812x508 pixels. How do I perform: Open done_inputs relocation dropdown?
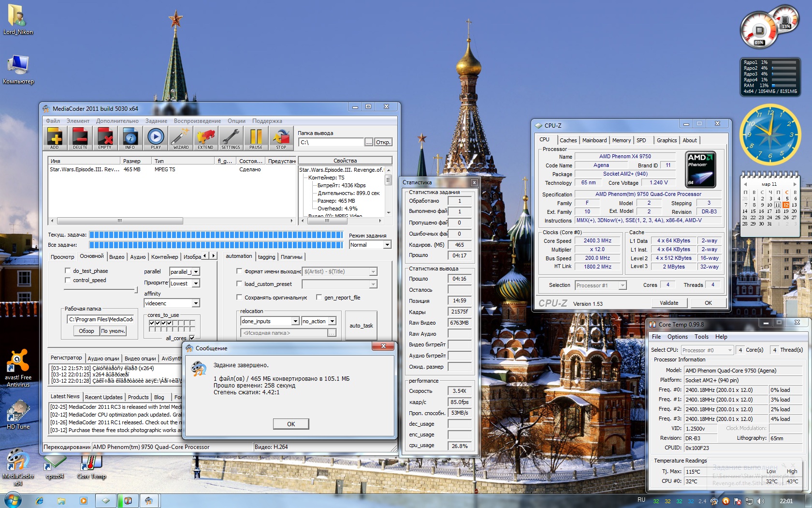coord(295,321)
